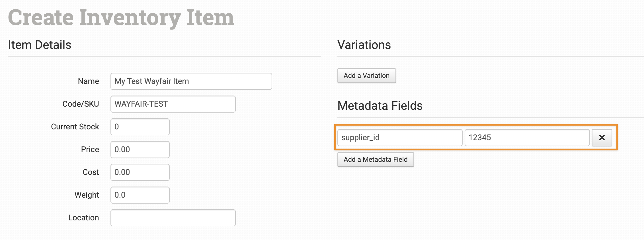Click the empty Location field
The height and width of the screenshot is (240, 644).
coord(173,218)
